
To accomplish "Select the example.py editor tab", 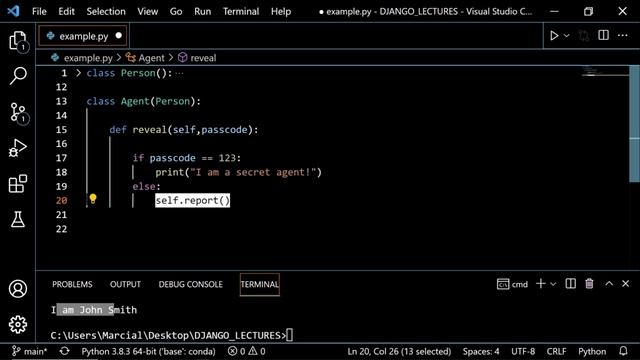I will tap(82, 36).
